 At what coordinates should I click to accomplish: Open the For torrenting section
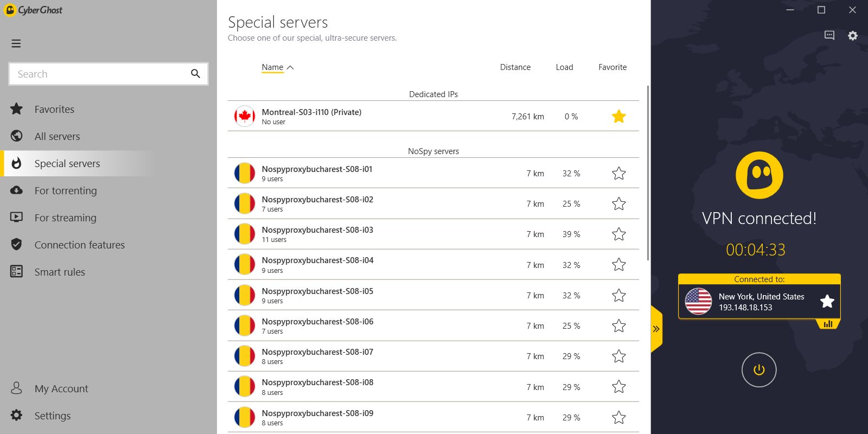click(x=66, y=190)
